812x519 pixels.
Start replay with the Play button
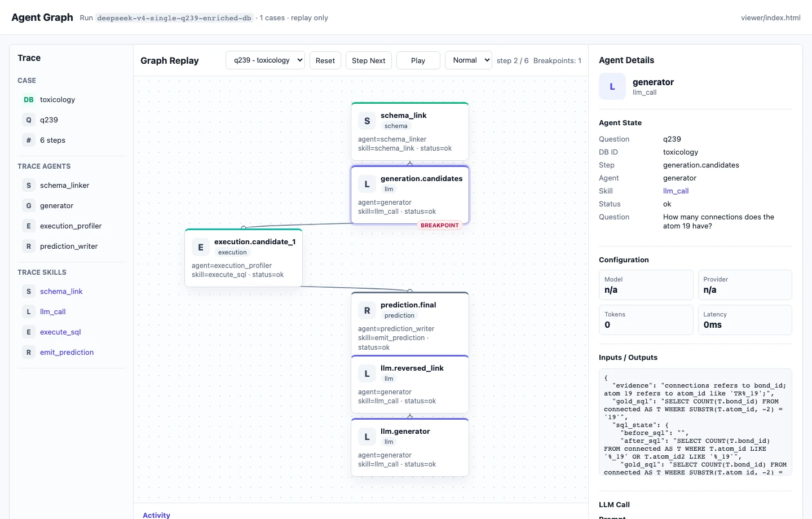pyautogui.click(x=418, y=60)
